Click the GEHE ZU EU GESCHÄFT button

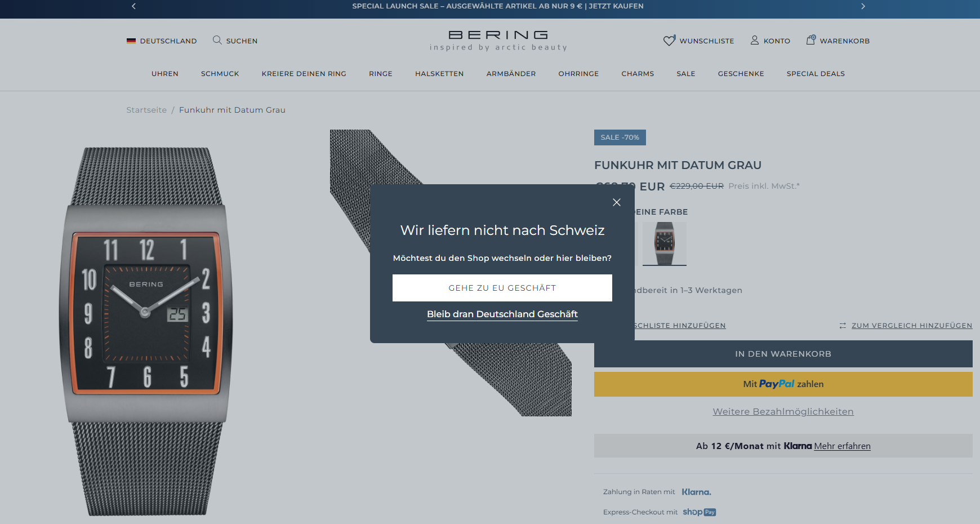point(502,288)
